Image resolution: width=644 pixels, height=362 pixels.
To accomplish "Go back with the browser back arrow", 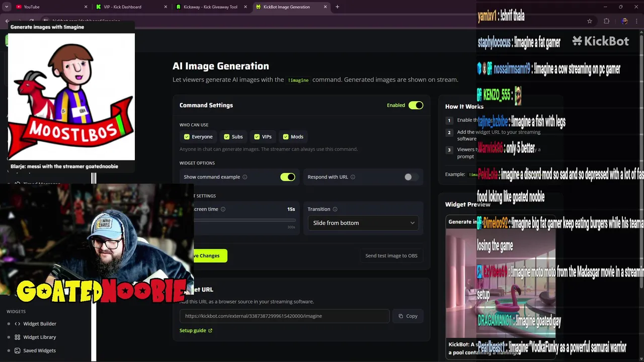I will 7,21.
